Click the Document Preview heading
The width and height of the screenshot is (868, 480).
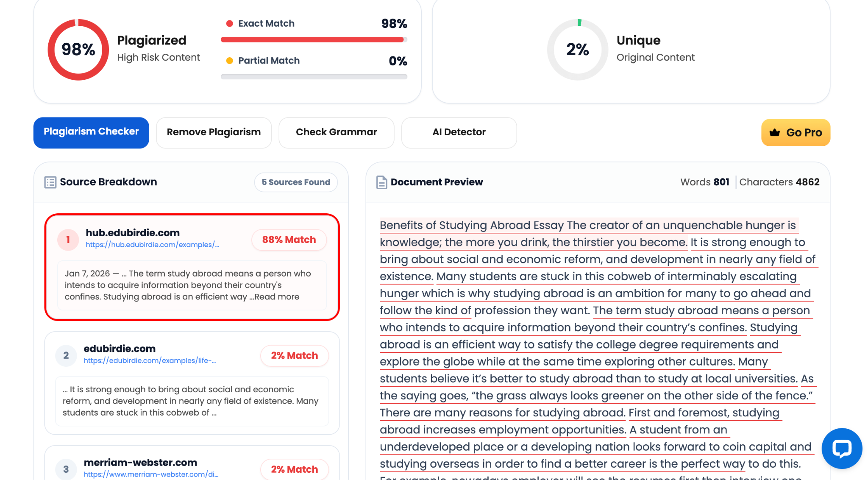437,182
